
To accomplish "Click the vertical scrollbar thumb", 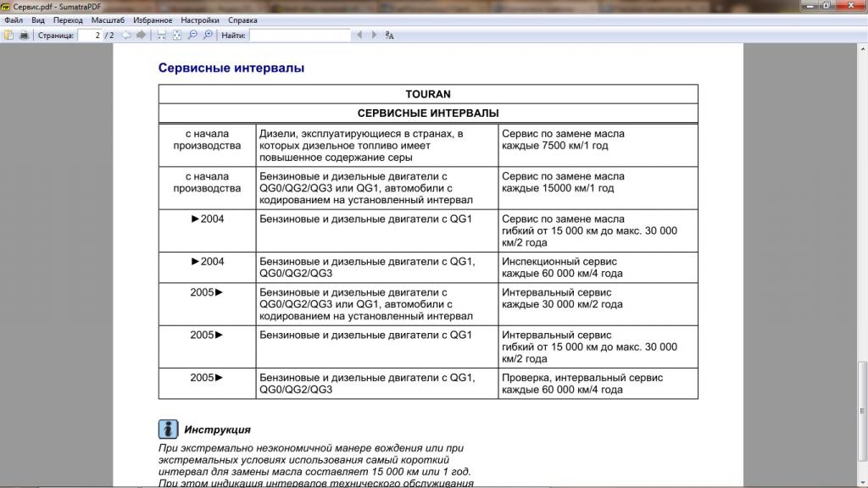I will [x=862, y=411].
